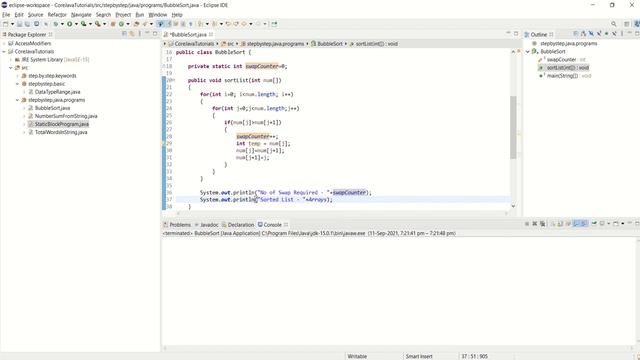The image size is (640, 360).
Task: Click the New Java Class green icon
Action: coord(121,24)
